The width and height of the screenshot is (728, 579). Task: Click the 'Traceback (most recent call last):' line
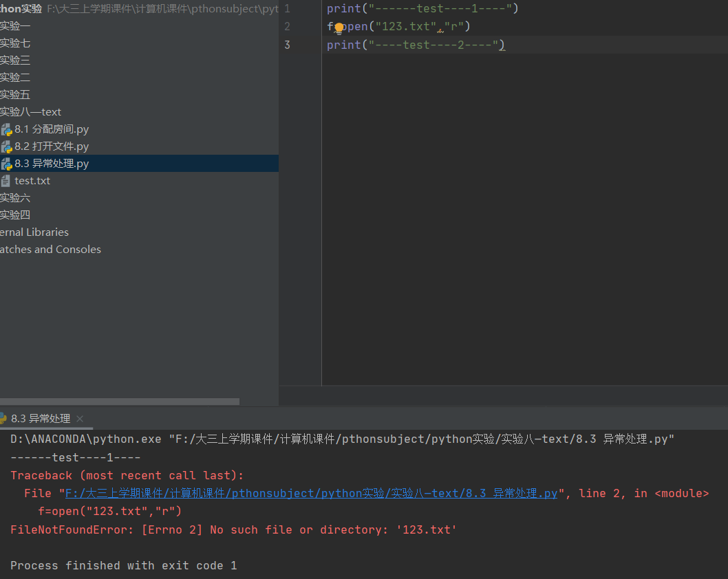pyautogui.click(x=127, y=476)
